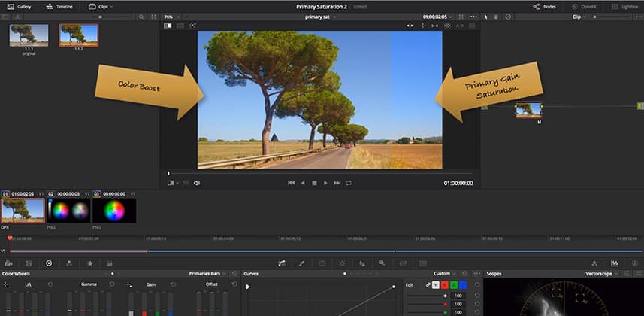Open the Qualifier eyedropper palette

pos(302,263)
